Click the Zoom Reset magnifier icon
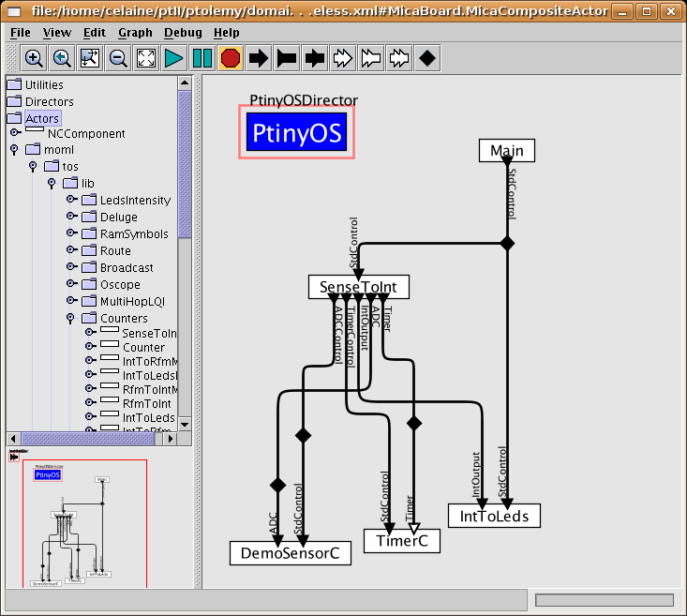The width and height of the screenshot is (687, 616). pyautogui.click(x=62, y=58)
